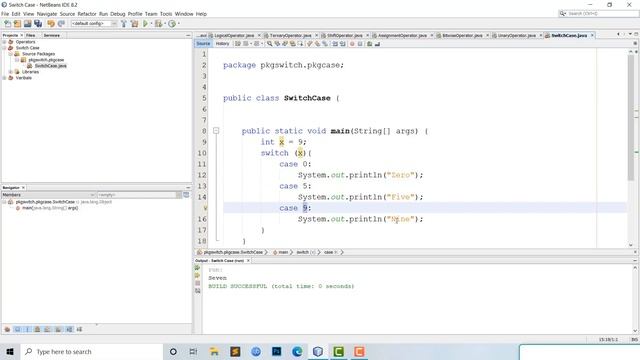Open the Debug menu
The height and width of the screenshot is (360, 640).
(118, 14)
